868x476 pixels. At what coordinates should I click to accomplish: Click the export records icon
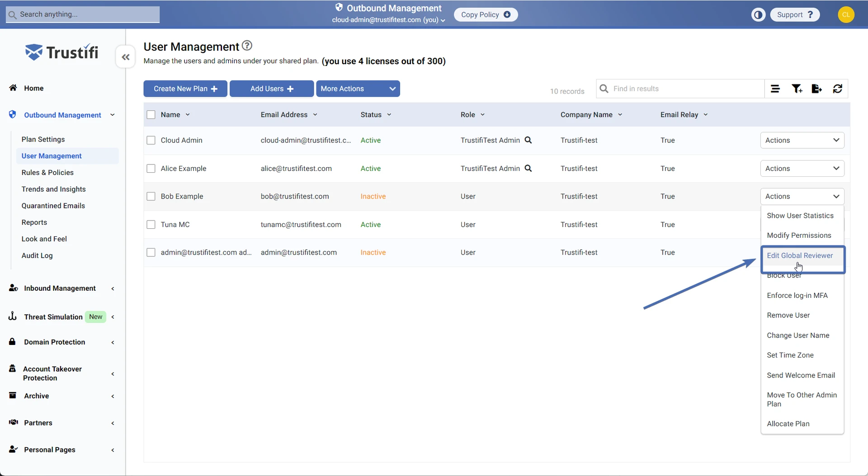tap(816, 89)
